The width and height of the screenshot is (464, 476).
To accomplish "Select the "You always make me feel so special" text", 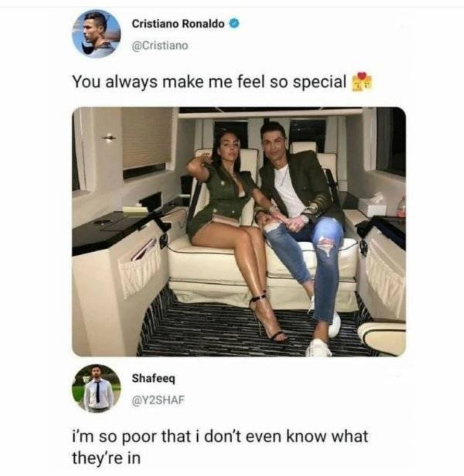I will (x=209, y=82).
